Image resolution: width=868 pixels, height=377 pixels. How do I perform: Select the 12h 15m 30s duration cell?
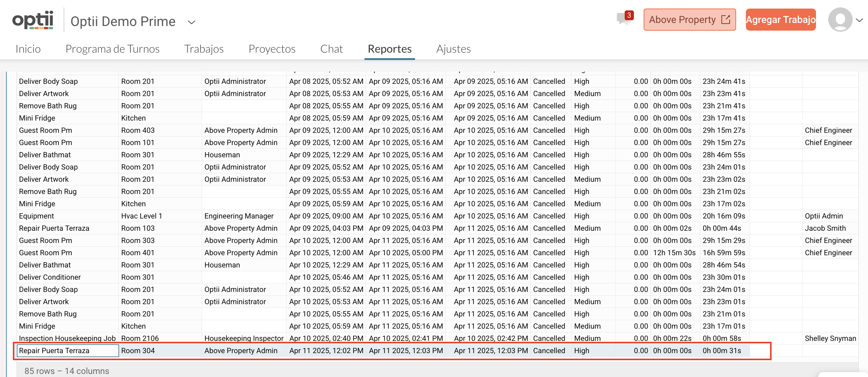(x=675, y=253)
